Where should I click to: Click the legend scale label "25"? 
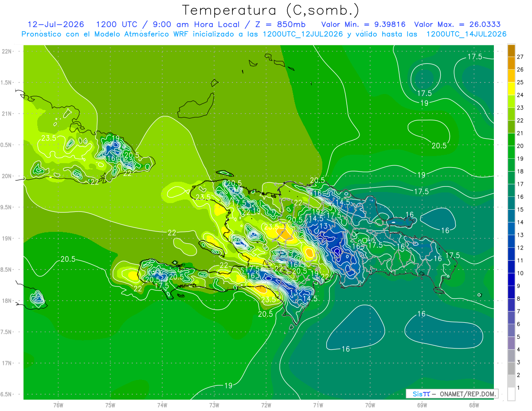click(520, 82)
